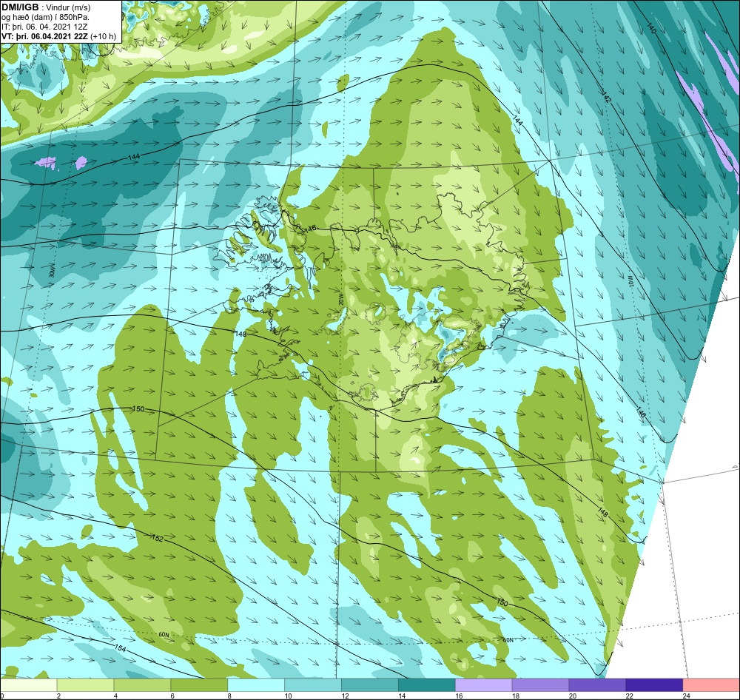Click the 154 contour label
740x700 pixels.
pos(121,648)
